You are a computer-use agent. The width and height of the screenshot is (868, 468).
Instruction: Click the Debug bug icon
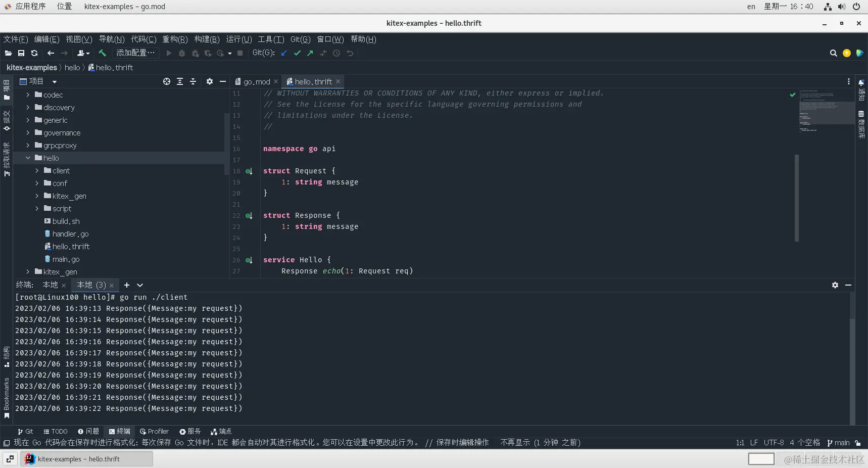pos(182,53)
